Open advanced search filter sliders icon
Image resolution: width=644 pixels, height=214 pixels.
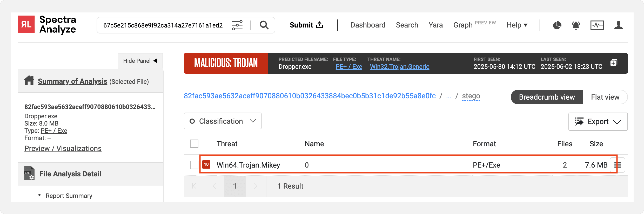(x=237, y=25)
